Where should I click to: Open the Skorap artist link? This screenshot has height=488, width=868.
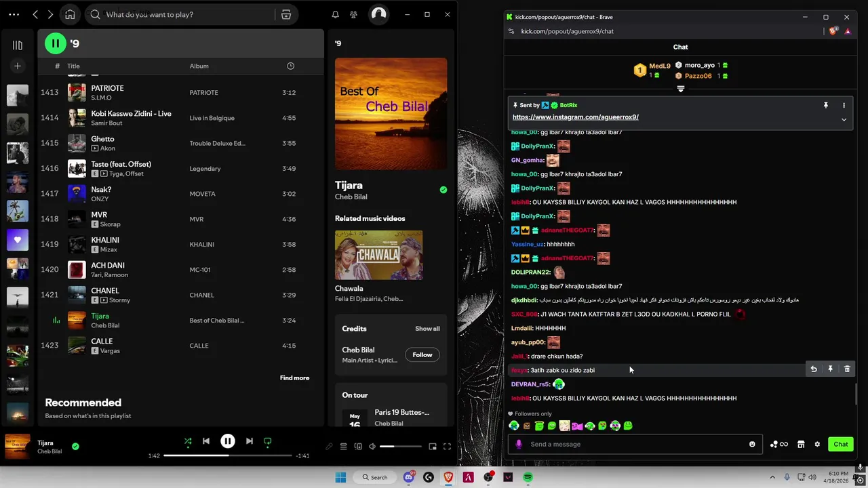110,224
